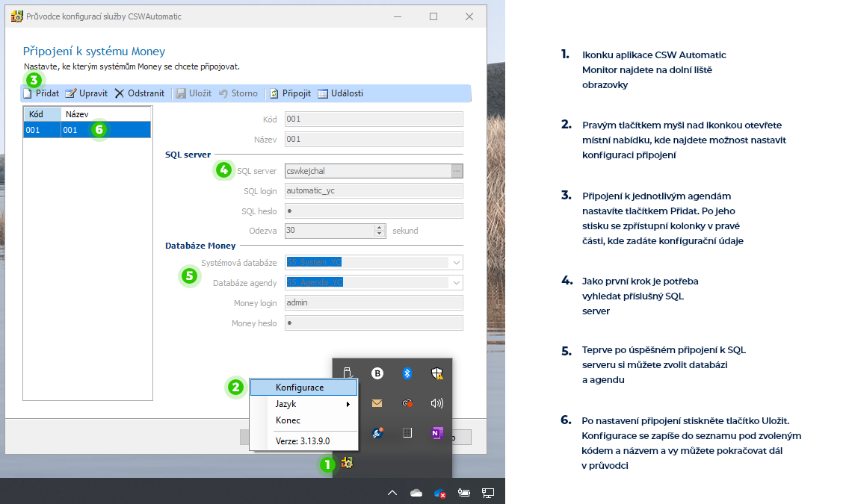Click the battery power taskbar icon
The width and height of the screenshot is (852, 504).
point(464,493)
